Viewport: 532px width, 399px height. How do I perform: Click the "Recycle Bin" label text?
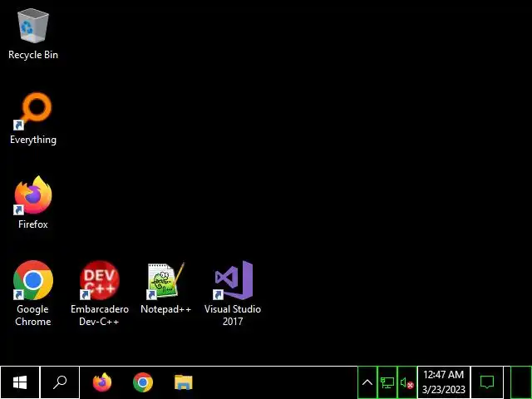pos(33,55)
